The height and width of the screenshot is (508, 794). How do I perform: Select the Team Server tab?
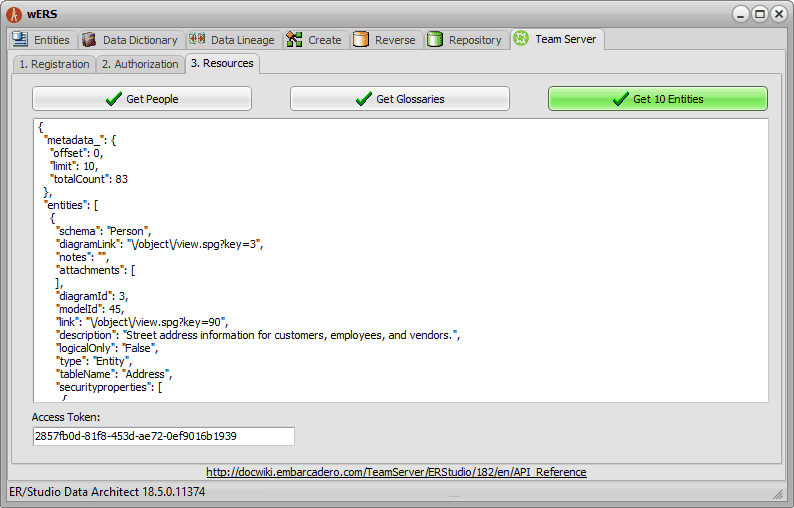557,39
